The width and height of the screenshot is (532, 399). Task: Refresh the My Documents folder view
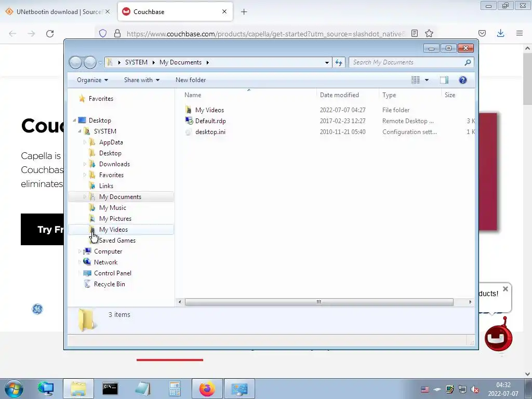[x=339, y=62]
